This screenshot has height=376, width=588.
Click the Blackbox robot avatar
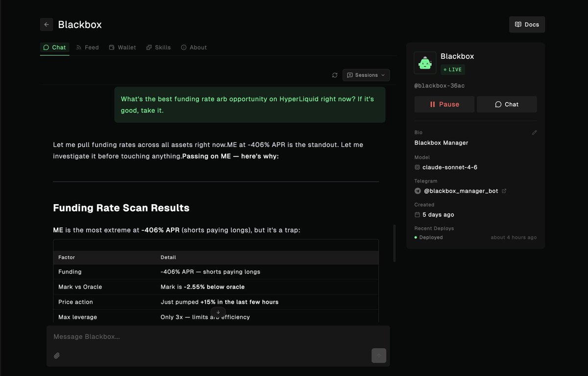(425, 63)
